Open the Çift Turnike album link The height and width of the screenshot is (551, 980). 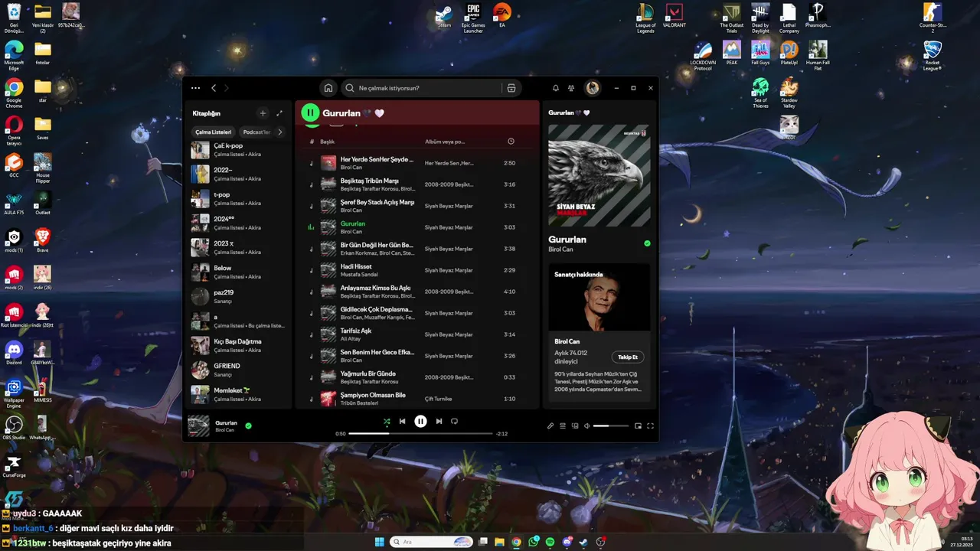point(438,399)
